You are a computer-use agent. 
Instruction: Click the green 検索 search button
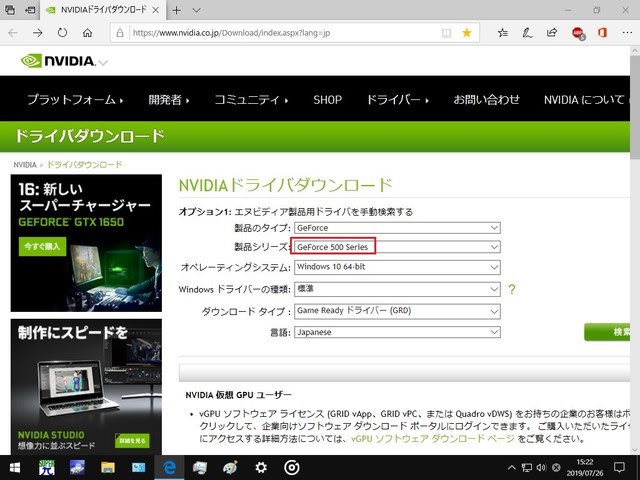607,332
